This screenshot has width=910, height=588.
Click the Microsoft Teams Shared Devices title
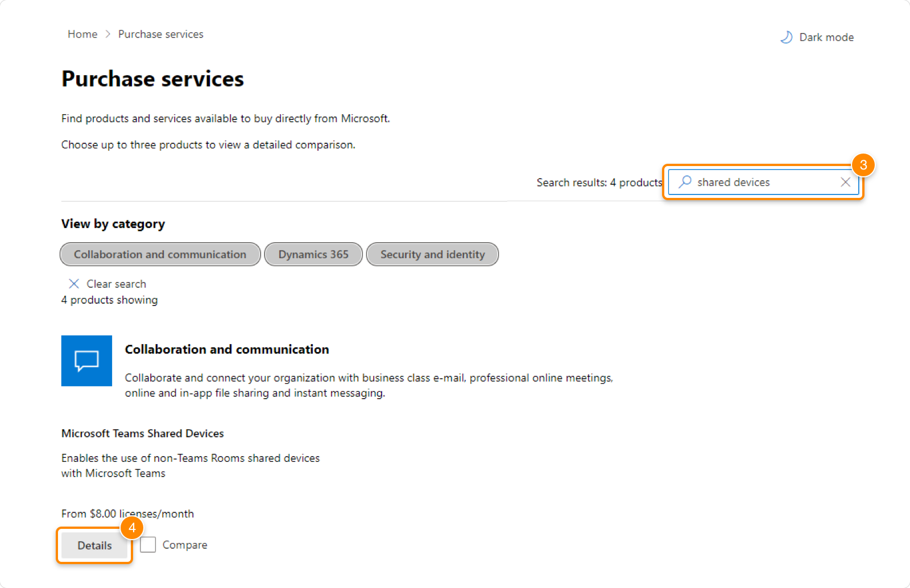point(142,433)
